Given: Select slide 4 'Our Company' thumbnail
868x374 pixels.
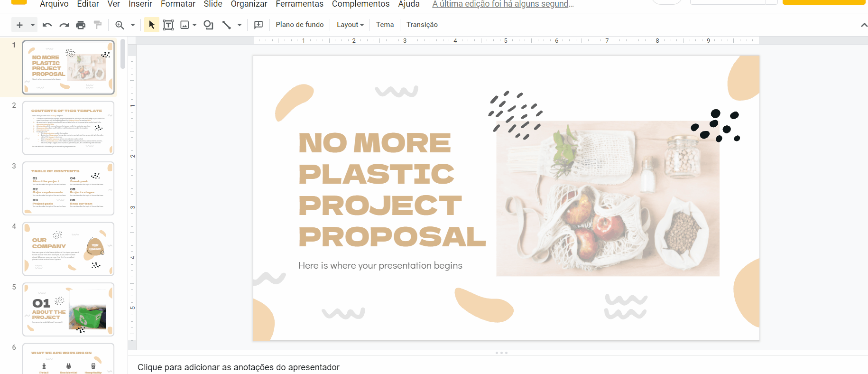Looking at the screenshot, I should (68, 249).
